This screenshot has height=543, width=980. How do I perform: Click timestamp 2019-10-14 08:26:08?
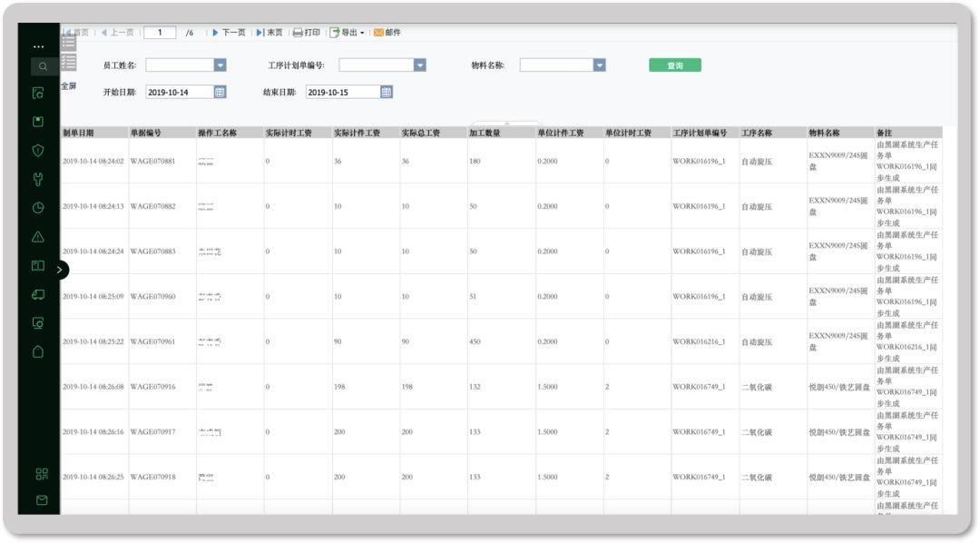(93, 387)
